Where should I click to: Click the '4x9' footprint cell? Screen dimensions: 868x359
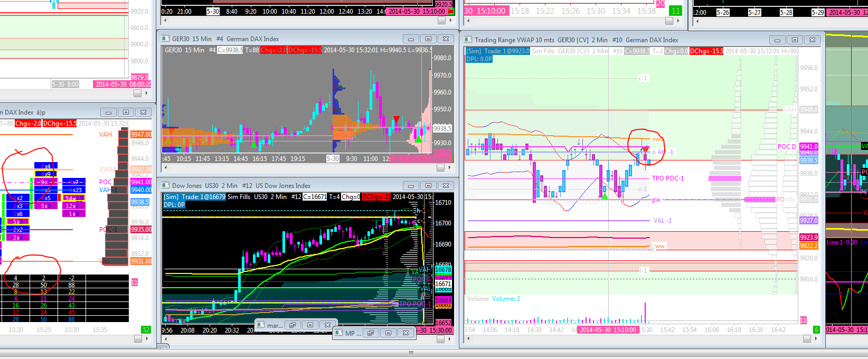46,174
